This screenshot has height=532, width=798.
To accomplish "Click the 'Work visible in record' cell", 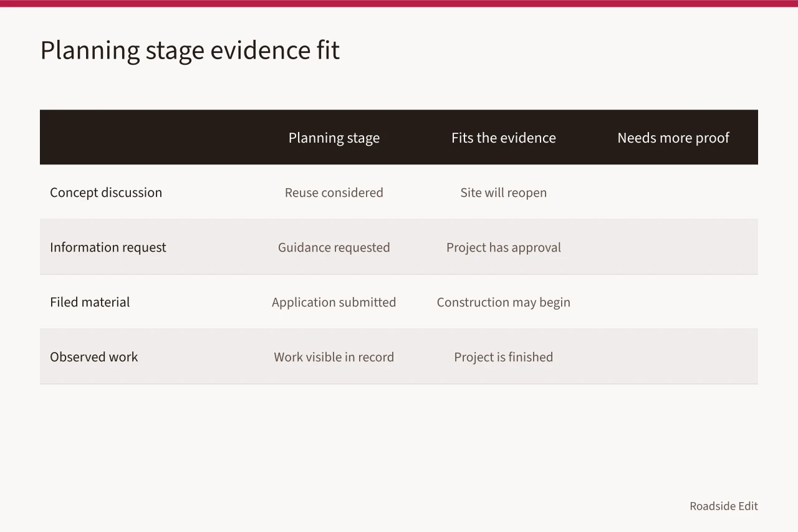I will tap(334, 357).
